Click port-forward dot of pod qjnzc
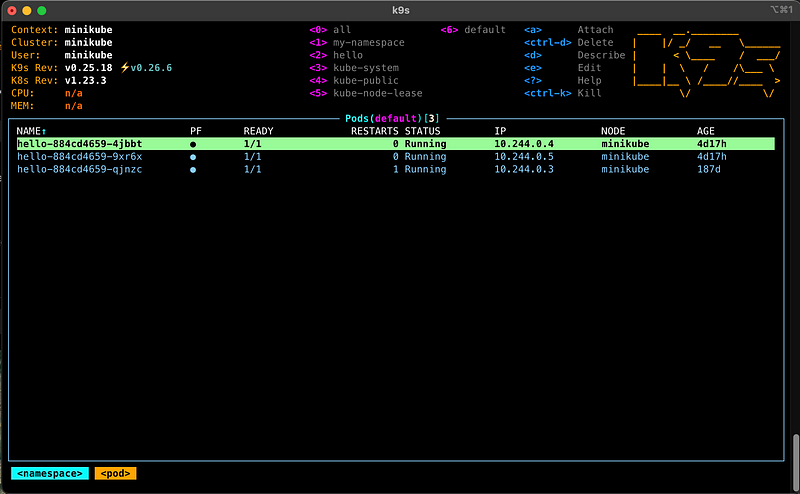Screen dimensions: 800x494 click(x=193, y=170)
